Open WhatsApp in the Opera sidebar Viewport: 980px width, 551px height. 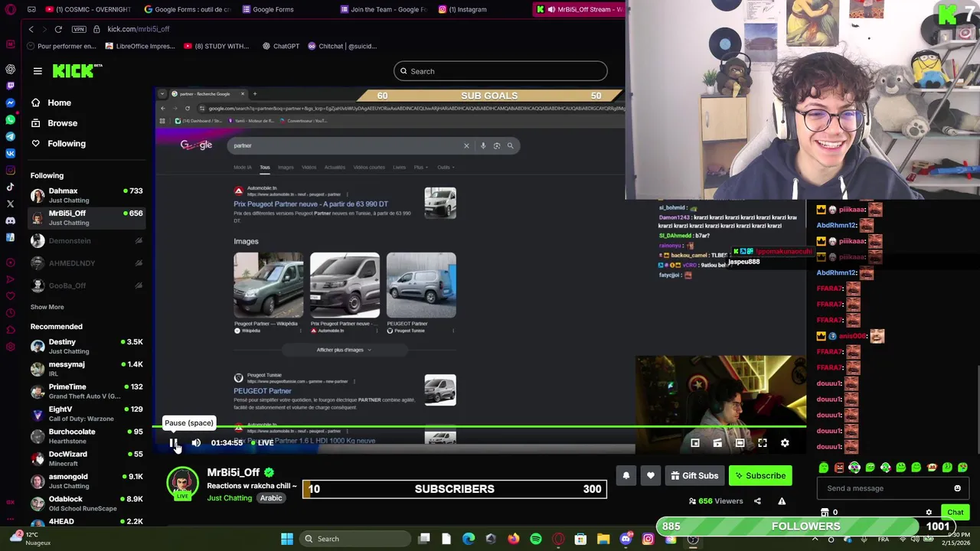10,119
